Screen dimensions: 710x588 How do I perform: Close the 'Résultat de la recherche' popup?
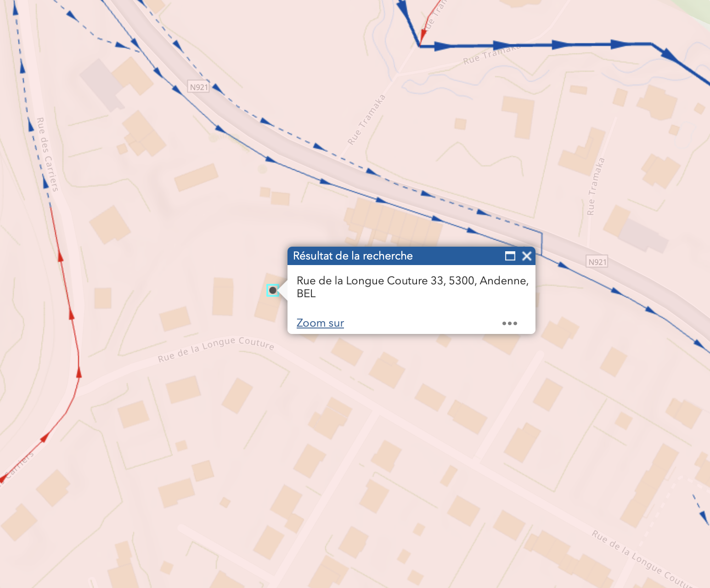click(x=527, y=256)
